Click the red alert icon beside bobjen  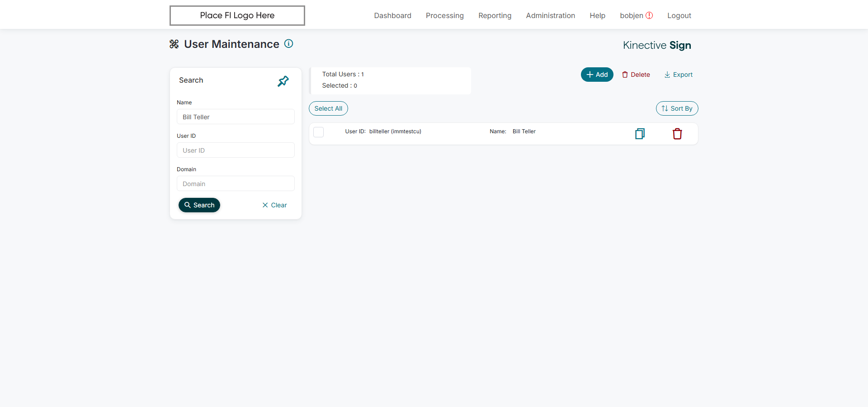click(649, 15)
